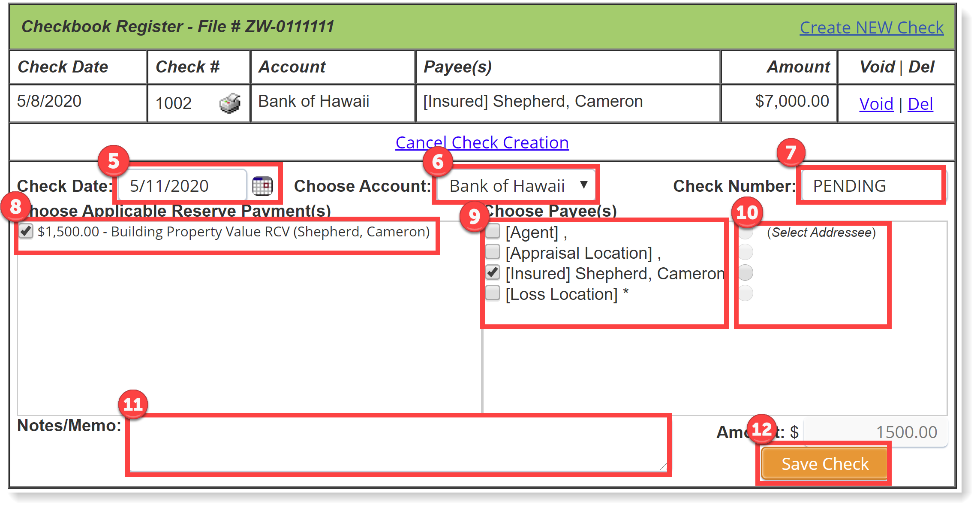Void check 1002 via Void link

[x=876, y=104]
